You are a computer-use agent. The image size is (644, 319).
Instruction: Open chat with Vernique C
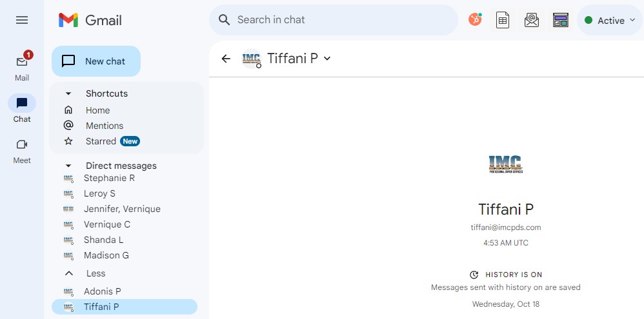tap(107, 224)
